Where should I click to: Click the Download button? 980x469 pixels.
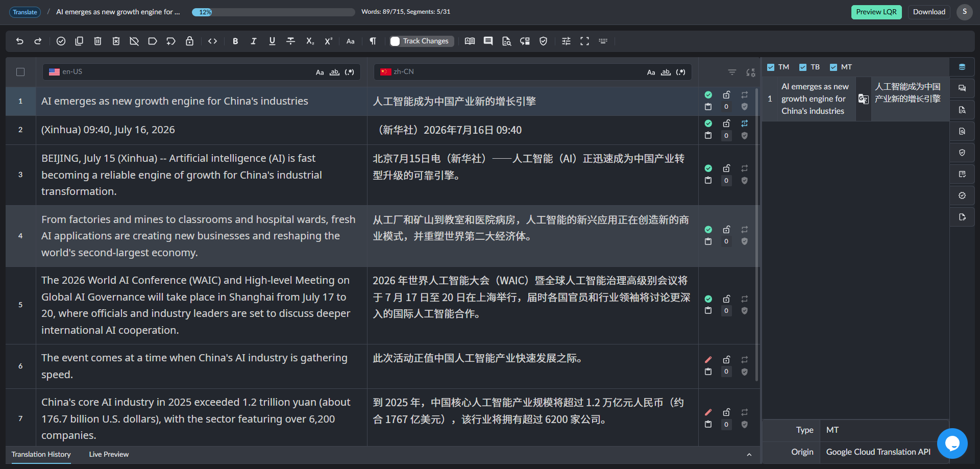click(x=929, y=12)
